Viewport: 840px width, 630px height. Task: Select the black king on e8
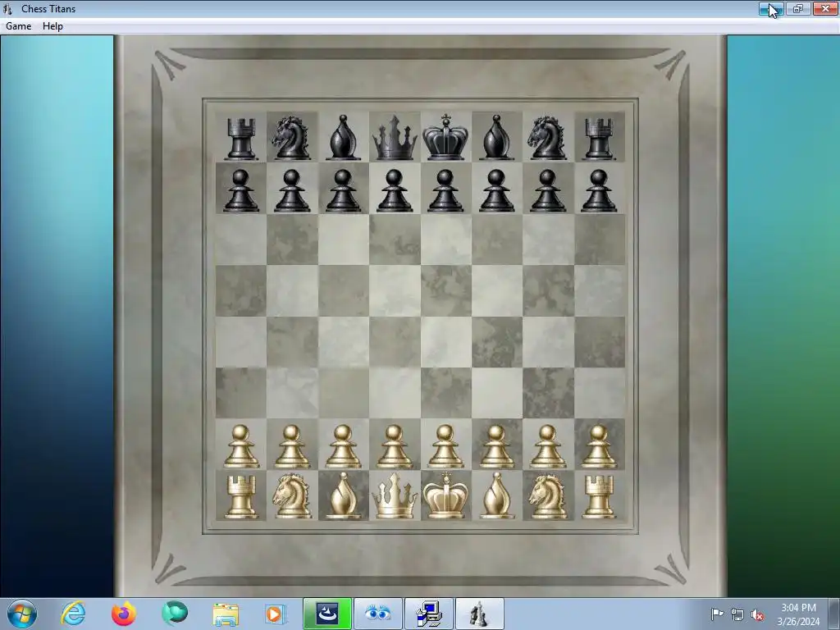coord(445,138)
